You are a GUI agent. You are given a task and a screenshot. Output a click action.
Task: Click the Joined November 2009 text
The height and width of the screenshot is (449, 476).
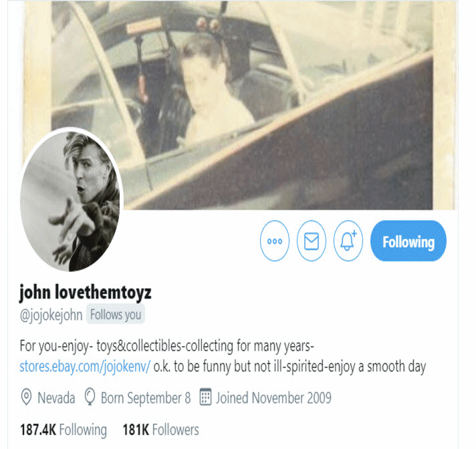(x=273, y=398)
